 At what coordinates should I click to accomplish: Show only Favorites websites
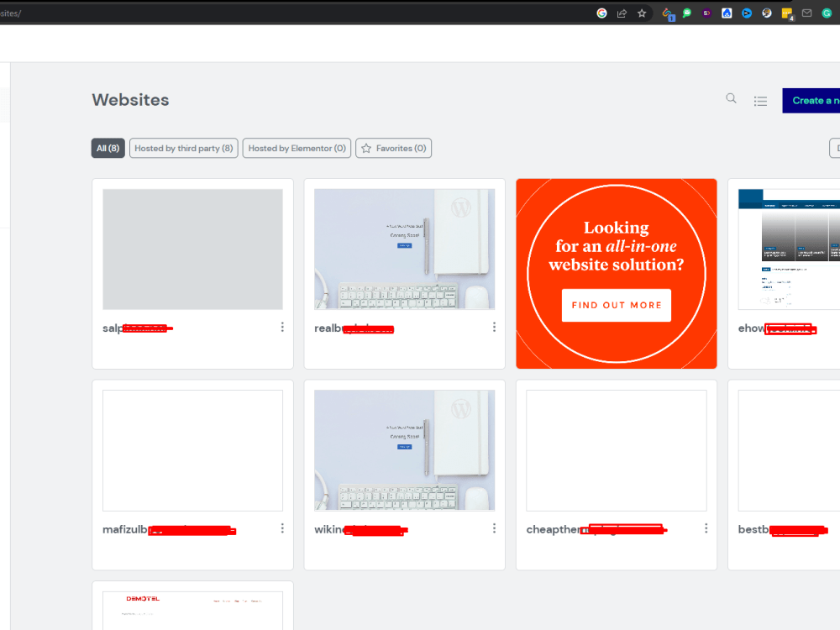pos(393,148)
